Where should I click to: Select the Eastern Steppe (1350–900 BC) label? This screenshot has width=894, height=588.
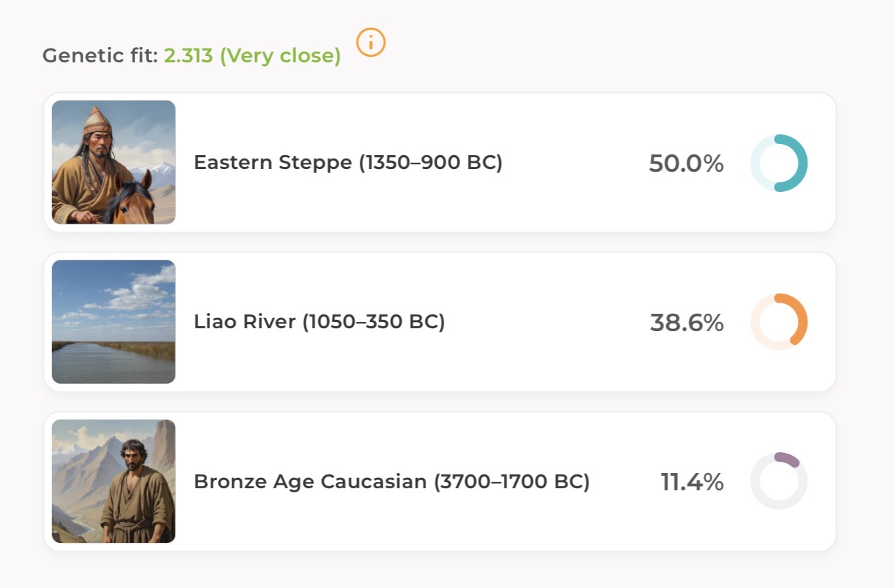348,163
